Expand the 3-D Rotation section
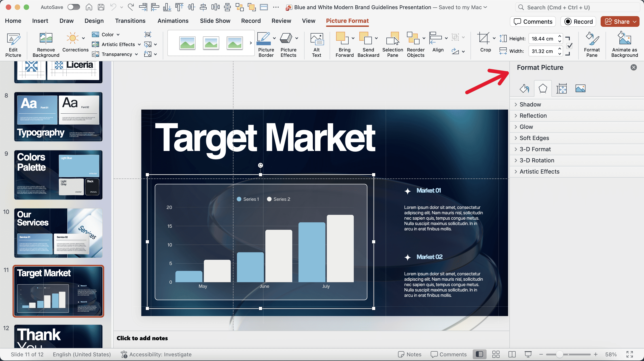Viewport: 644px width, 361px height. pyautogui.click(x=577, y=161)
